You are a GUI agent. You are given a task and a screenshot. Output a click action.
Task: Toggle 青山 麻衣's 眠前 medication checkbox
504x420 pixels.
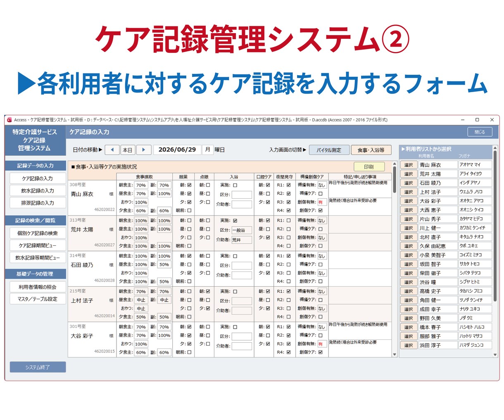coord(189,211)
